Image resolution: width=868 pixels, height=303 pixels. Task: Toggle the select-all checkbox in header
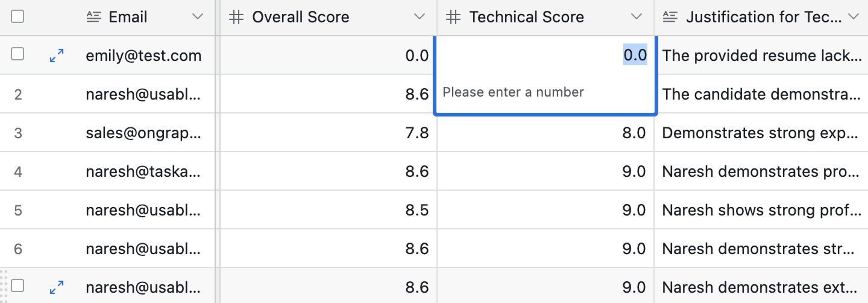click(x=18, y=17)
